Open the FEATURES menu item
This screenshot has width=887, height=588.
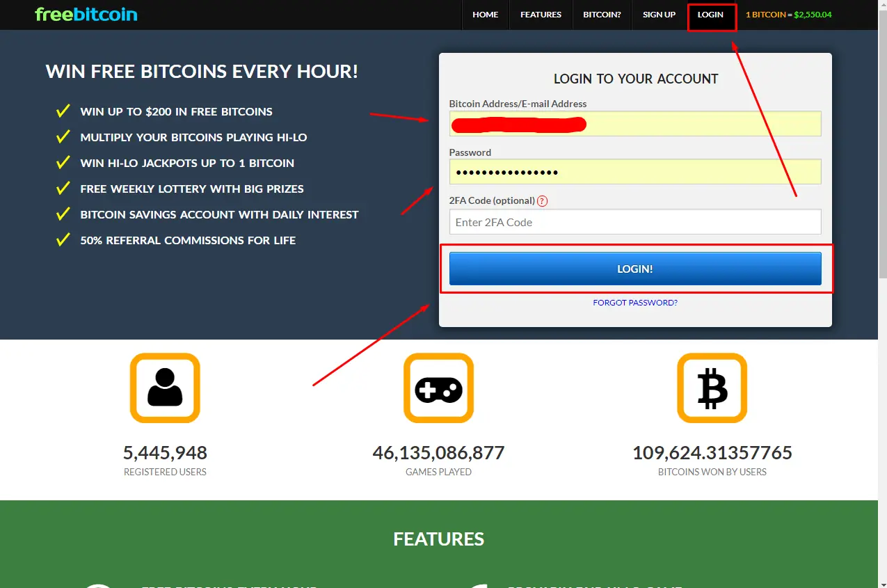pos(541,15)
